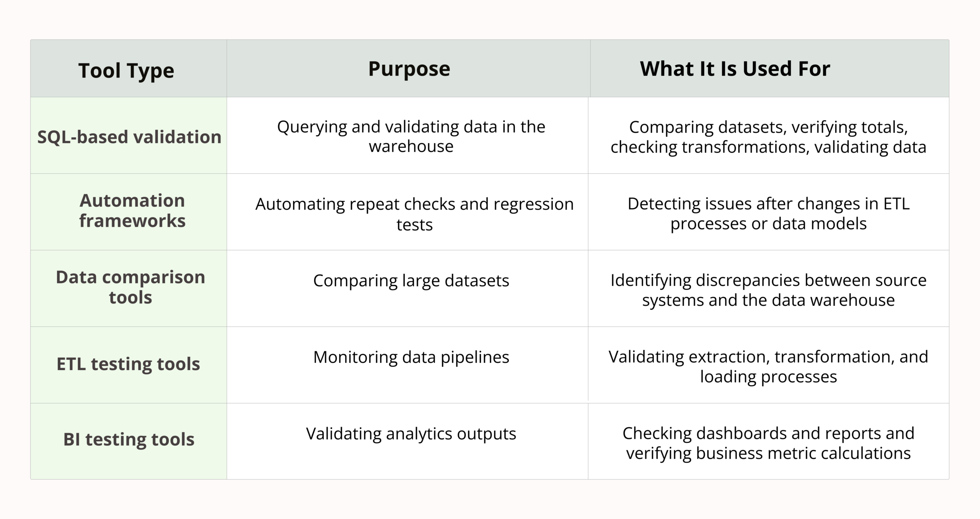
Task: Click the word "tests" under "Automating repeat checks"
Action: tap(414, 225)
